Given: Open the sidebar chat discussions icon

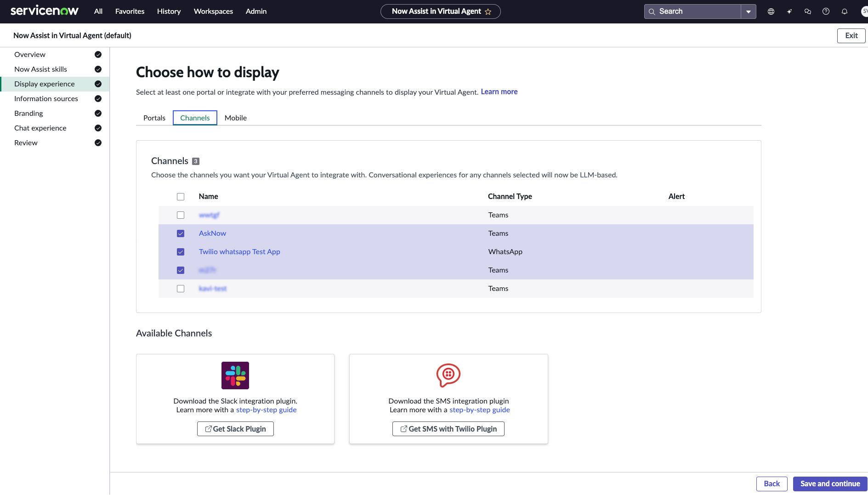Looking at the screenshot, I should [808, 11].
